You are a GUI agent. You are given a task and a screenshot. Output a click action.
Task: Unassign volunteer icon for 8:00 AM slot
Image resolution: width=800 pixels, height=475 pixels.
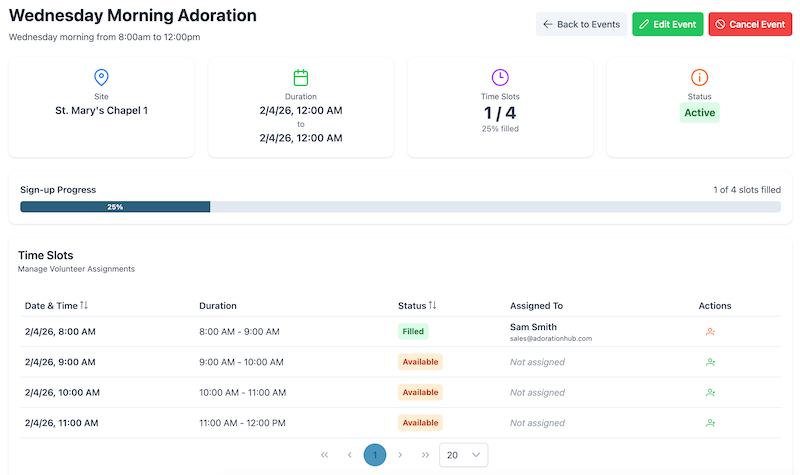point(710,332)
